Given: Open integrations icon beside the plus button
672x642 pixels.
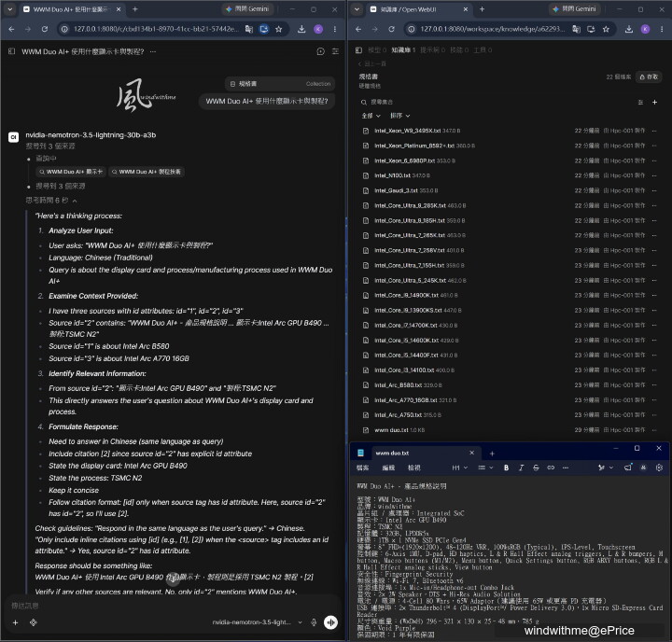Looking at the screenshot, I should pyautogui.click(x=34, y=622).
